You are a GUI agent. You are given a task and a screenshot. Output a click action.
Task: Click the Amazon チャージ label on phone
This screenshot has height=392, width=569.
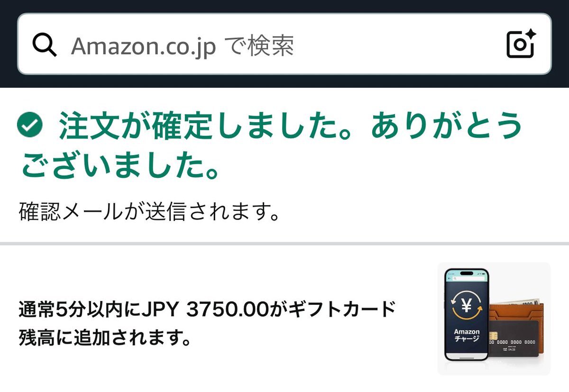coord(467,335)
